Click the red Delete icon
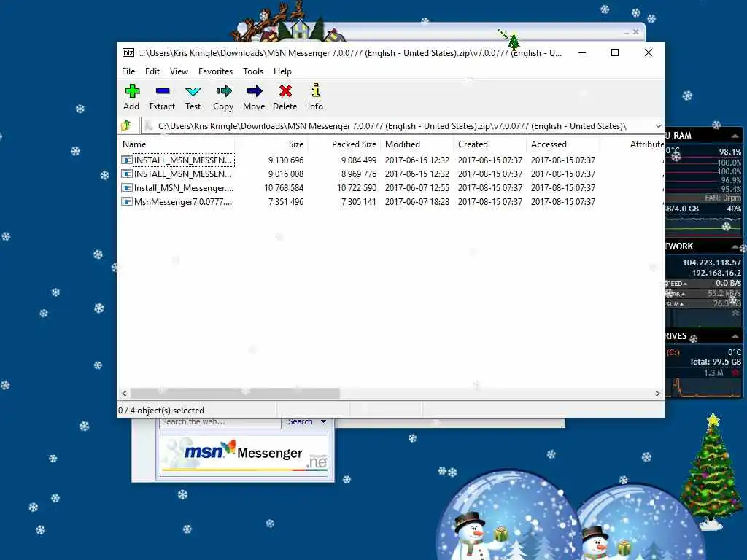 285,91
